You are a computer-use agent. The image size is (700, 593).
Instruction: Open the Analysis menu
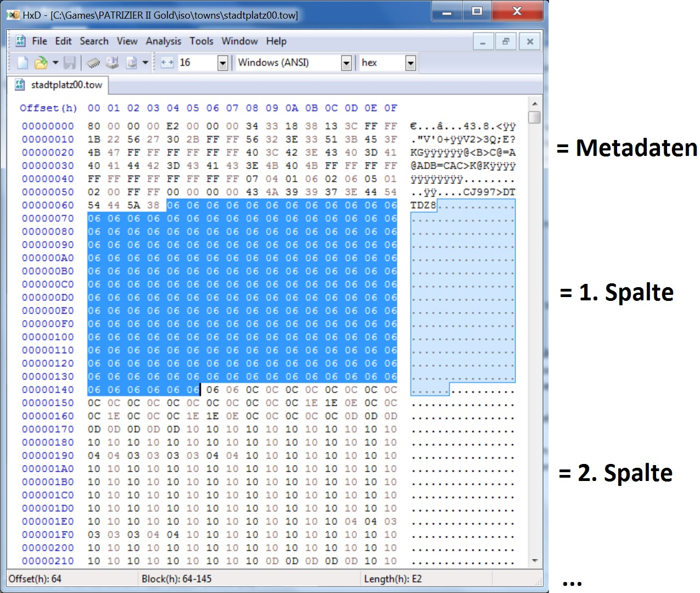click(x=164, y=41)
